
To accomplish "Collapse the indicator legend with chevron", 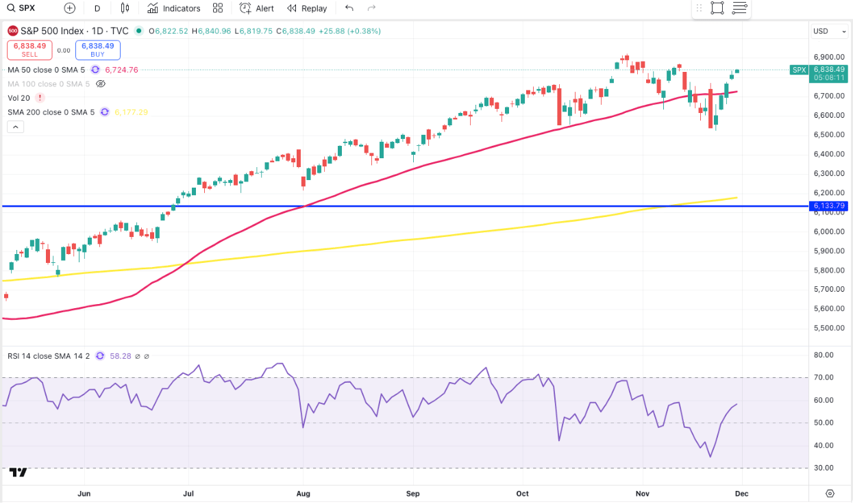I will click(x=15, y=127).
